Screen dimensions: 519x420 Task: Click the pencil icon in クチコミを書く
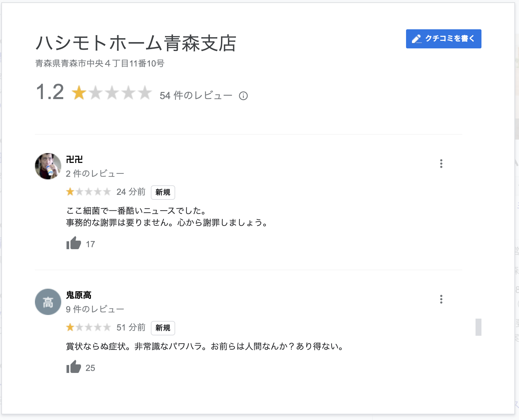tap(417, 39)
